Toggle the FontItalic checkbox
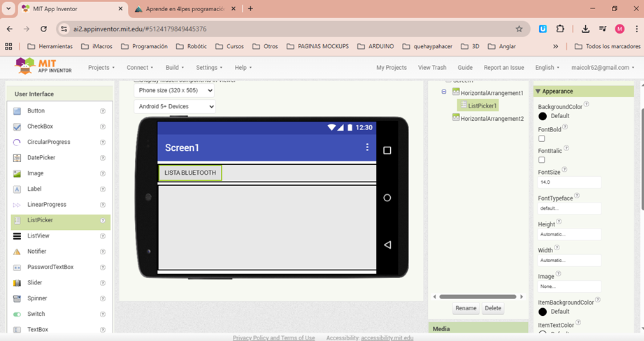Image resolution: width=644 pixels, height=341 pixels. [x=542, y=160]
